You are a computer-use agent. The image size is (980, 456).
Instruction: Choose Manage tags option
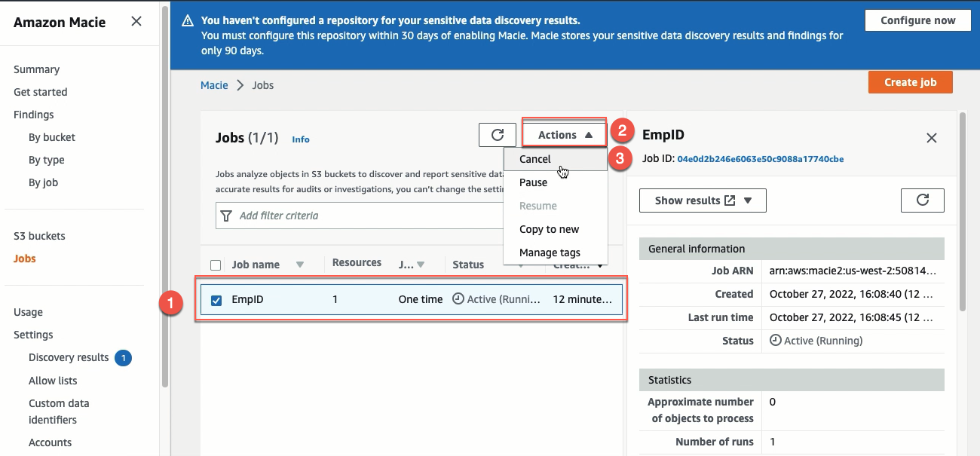(556, 252)
